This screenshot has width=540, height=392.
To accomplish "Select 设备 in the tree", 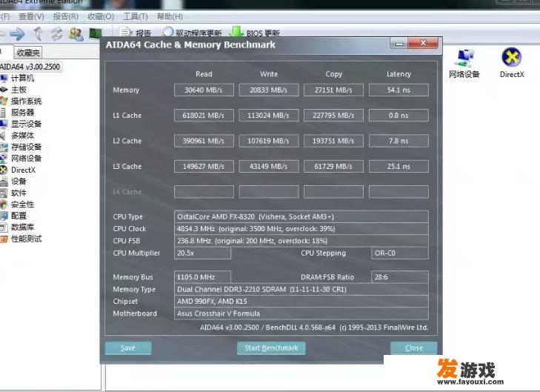I will pos(19,182).
